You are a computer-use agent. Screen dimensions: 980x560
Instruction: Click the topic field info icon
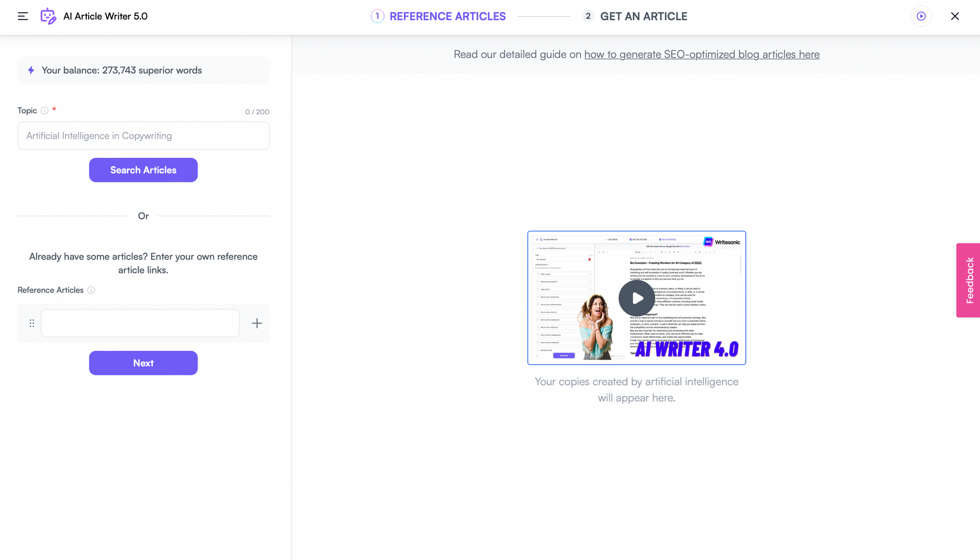coord(45,111)
